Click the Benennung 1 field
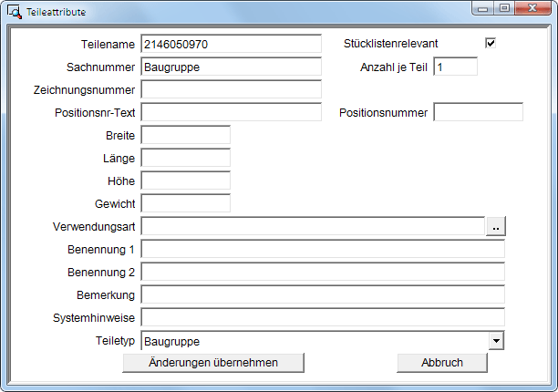Screen dimensions: 558x392 (322, 249)
